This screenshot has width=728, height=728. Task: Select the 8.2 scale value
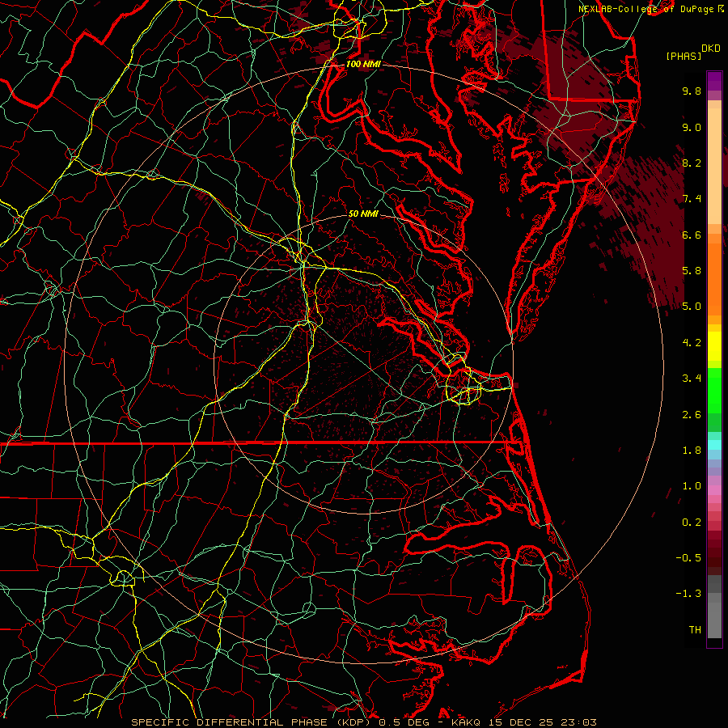[692, 163]
